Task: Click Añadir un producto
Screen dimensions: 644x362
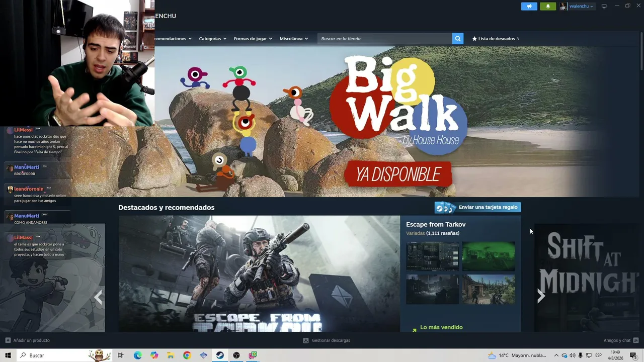Action: [x=31, y=340]
